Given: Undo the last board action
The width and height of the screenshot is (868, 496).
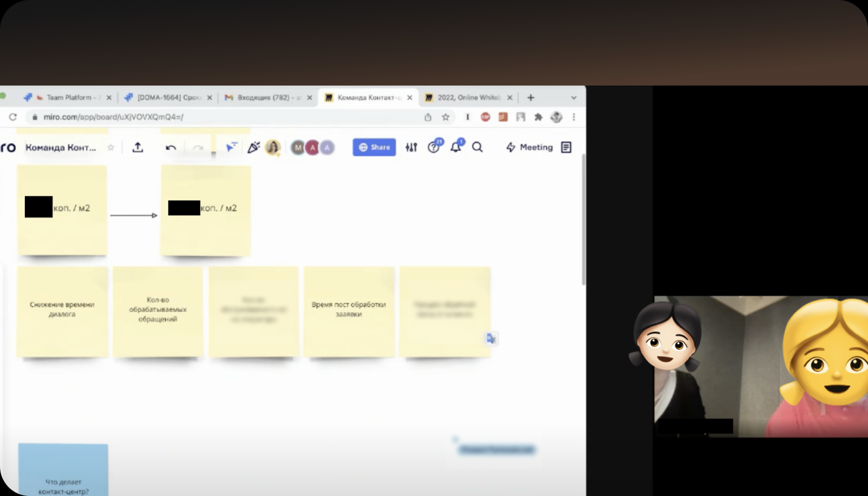Looking at the screenshot, I should [x=171, y=148].
